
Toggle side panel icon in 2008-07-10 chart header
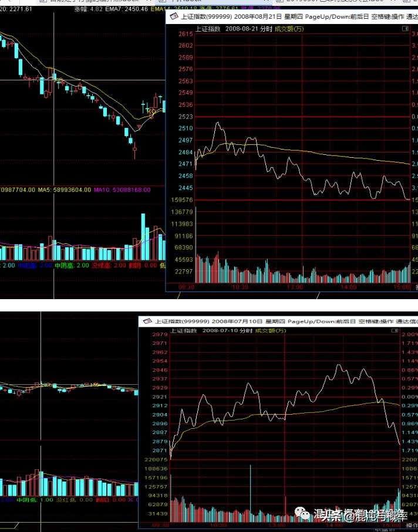click(395, 330)
